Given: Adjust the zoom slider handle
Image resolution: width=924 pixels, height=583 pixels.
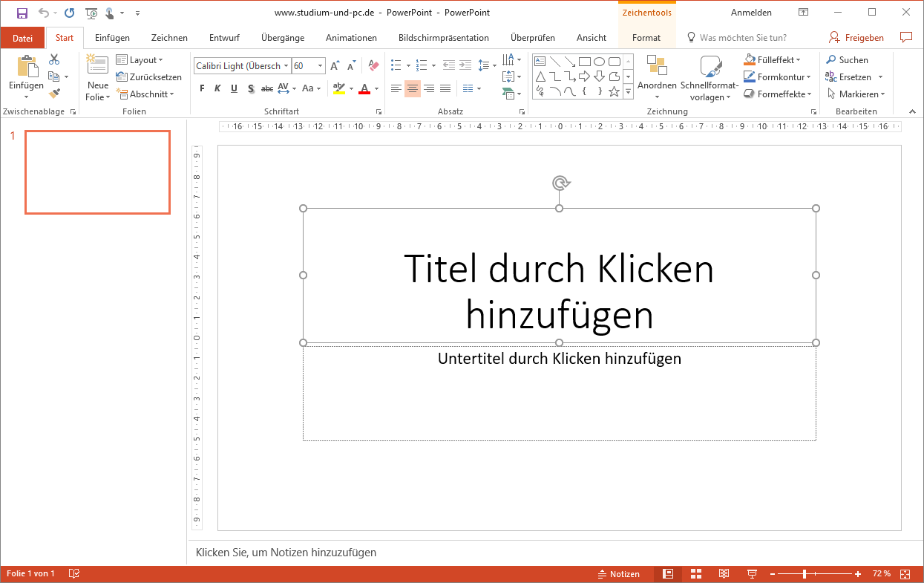Looking at the screenshot, I should click(x=805, y=574).
